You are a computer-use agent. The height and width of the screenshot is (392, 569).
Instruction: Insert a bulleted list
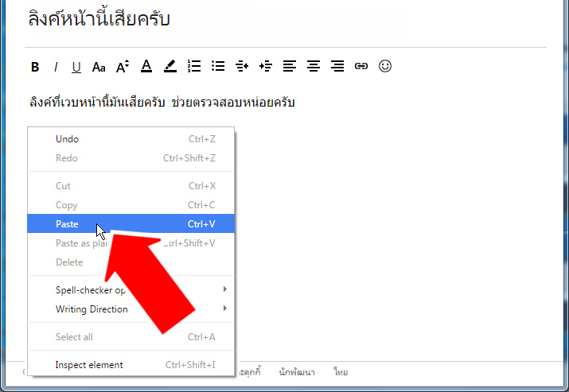[x=217, y=67]
